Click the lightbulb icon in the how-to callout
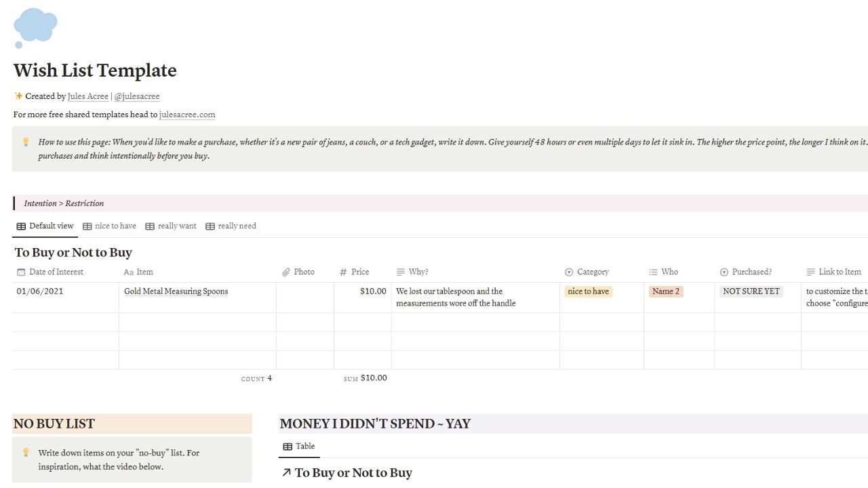This screenshot has width=868, height=488. pyautogui.click(x=26, y=142)
